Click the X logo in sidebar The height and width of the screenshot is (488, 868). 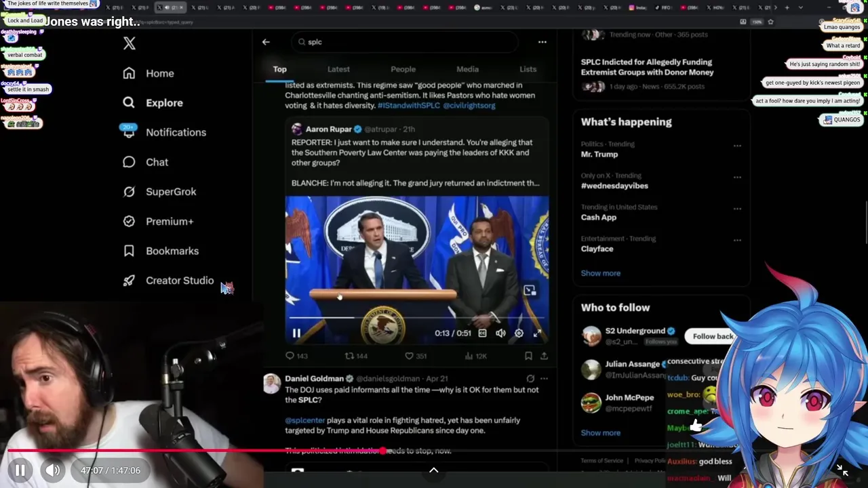130,43
